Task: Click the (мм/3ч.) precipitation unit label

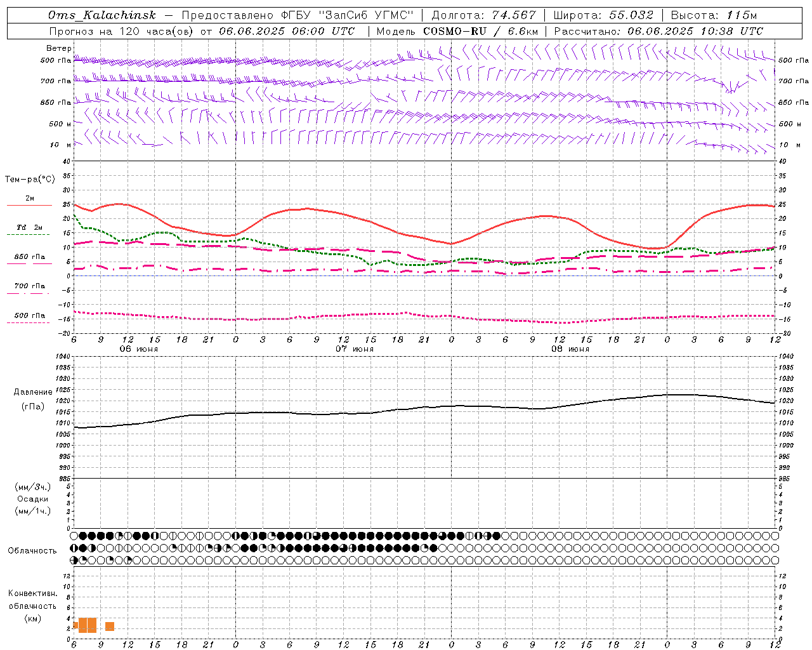Action: pyautogui.click(x=33, y=487)
